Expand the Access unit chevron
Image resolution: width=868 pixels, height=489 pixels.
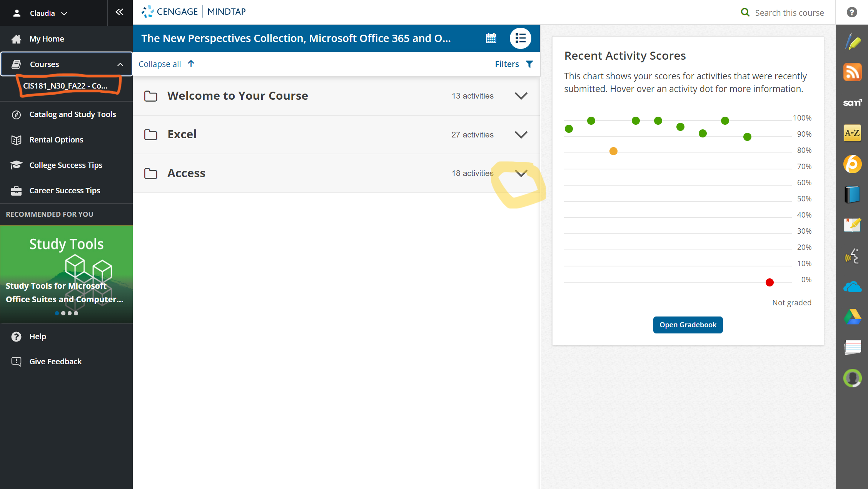521,173
